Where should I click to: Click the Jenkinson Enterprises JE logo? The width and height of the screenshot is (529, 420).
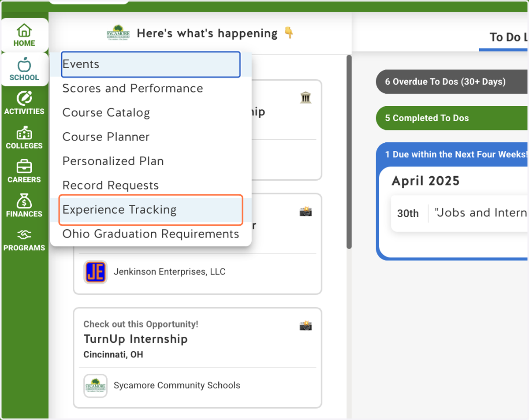96,272
